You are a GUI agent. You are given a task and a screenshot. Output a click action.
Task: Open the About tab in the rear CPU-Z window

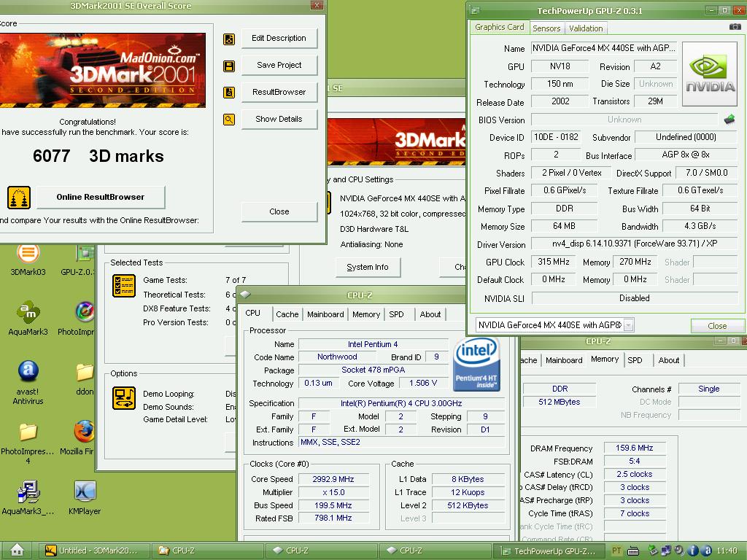click(x=669, y=360)
